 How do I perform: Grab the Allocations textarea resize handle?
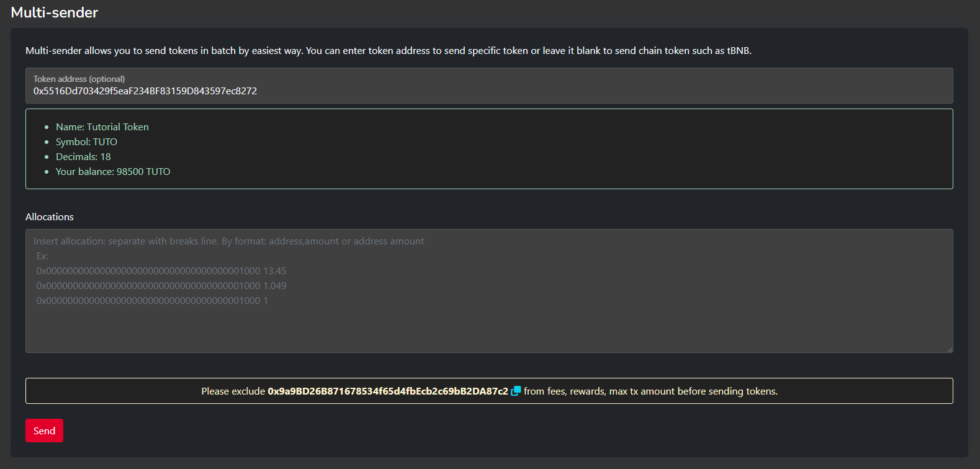[x=949, y=349]
